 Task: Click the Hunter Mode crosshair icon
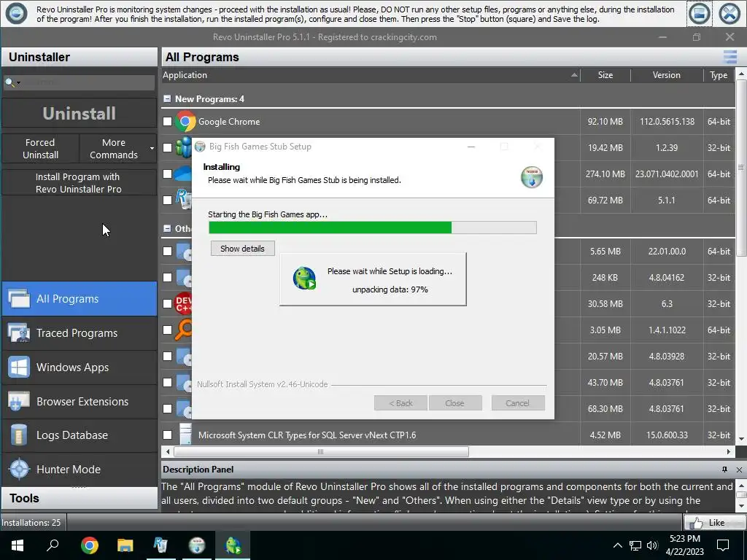point(19,469)
